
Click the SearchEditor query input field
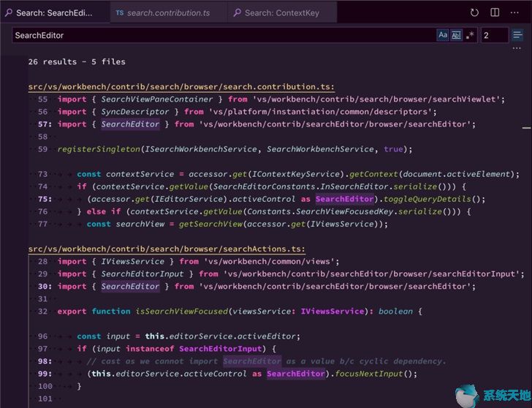(224, 35)
